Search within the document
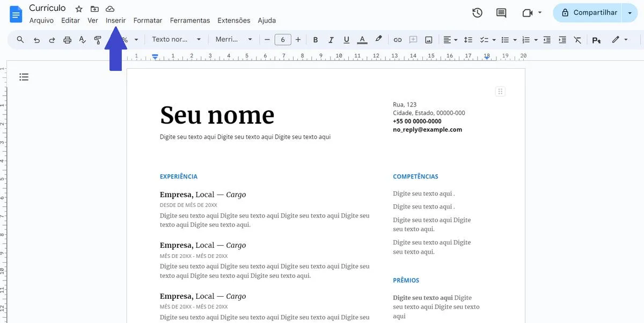 point(20,39)
